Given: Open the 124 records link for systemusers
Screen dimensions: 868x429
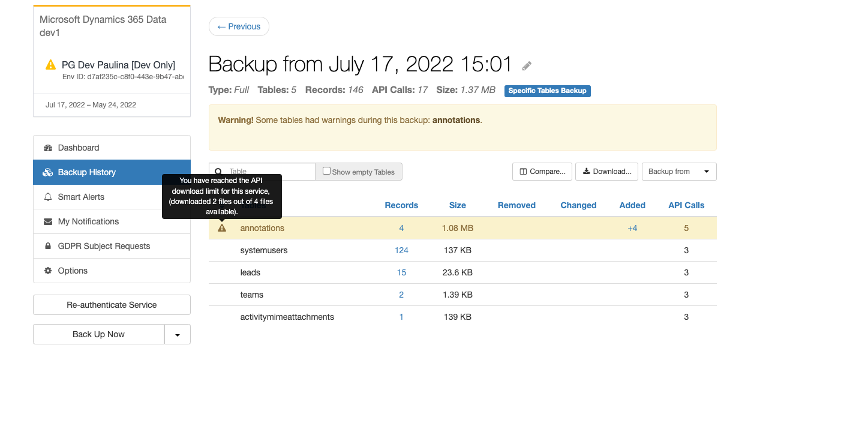Looking at the screenshot, I should point(401,250).
